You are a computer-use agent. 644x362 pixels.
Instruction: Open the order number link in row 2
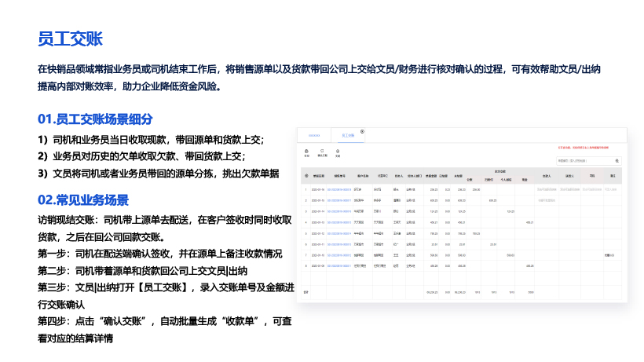340,200
